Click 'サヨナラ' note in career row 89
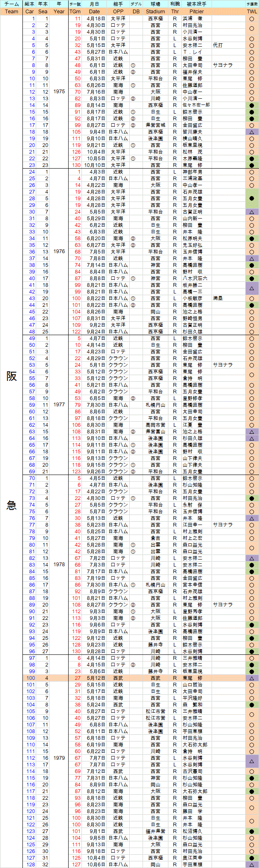This screenshot has width=259, height=868. [223, 604]
